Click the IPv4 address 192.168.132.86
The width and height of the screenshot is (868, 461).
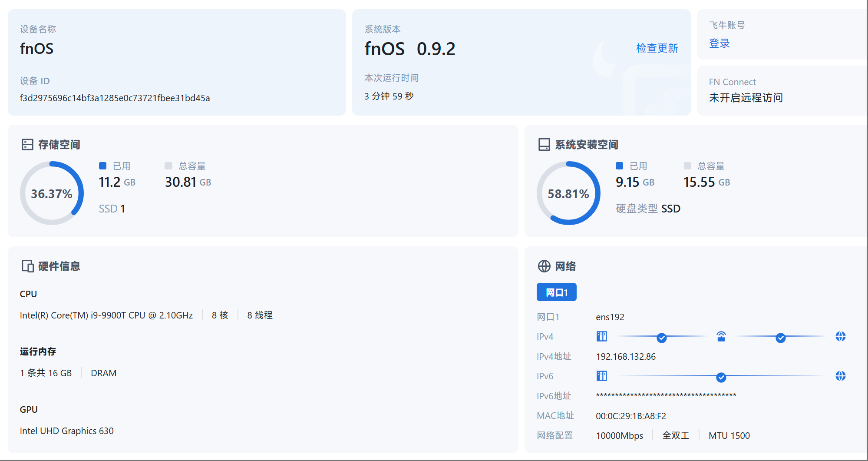(626, 357)
